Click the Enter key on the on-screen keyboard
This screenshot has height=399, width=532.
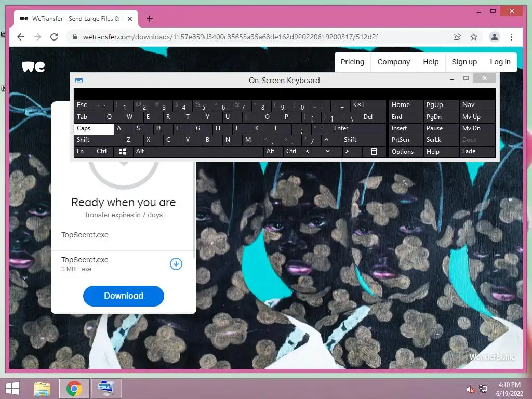[358, 129]
